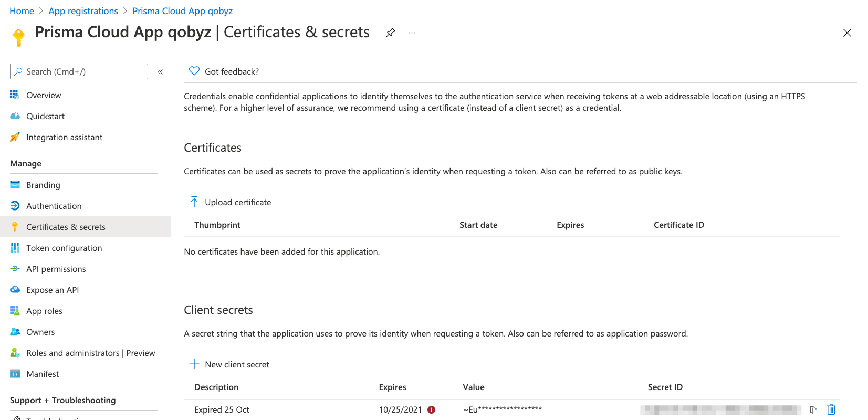The height and width of the screenshot is (420, 868).
Task: Click the expired secret warning icon
Action: point(431,409)
